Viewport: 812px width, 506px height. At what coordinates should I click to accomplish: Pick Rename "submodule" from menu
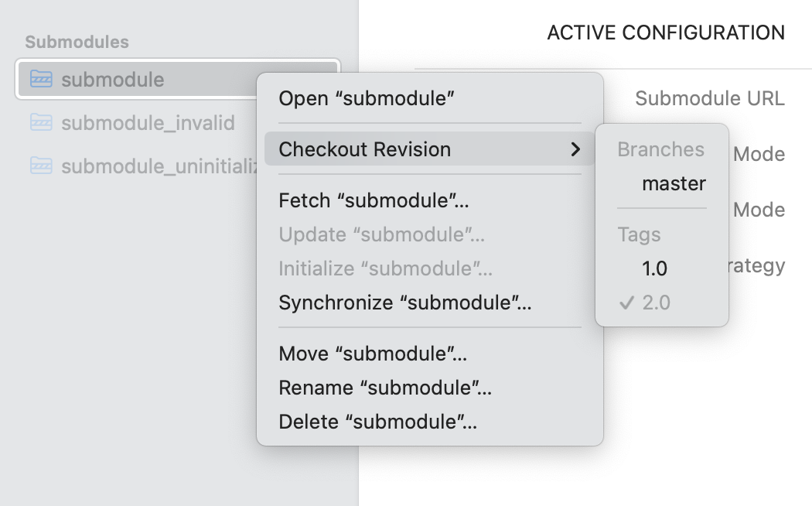385,388
